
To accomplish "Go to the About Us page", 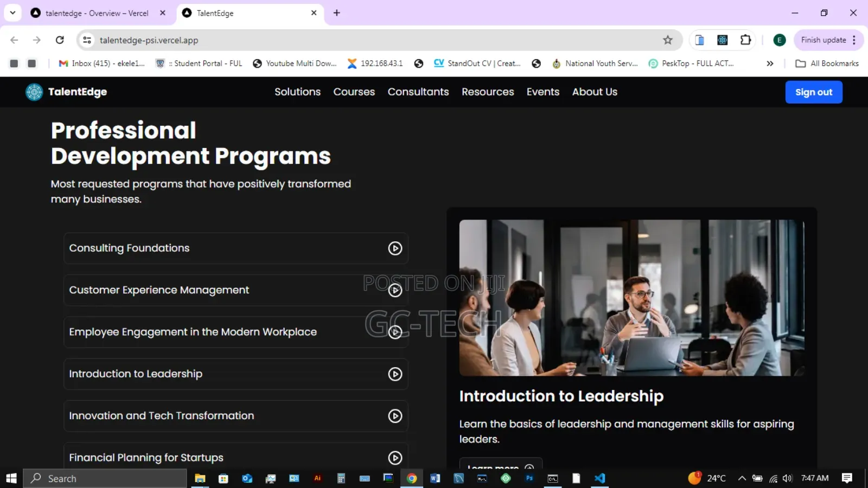I will tap(595, 92).
